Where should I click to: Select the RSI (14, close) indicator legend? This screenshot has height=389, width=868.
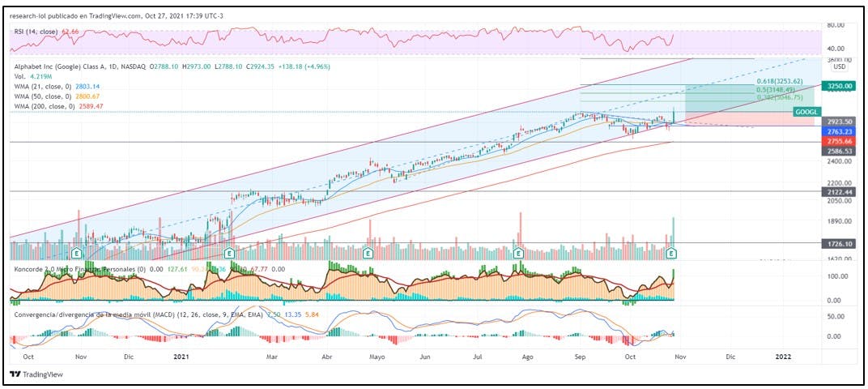point(46,32)
